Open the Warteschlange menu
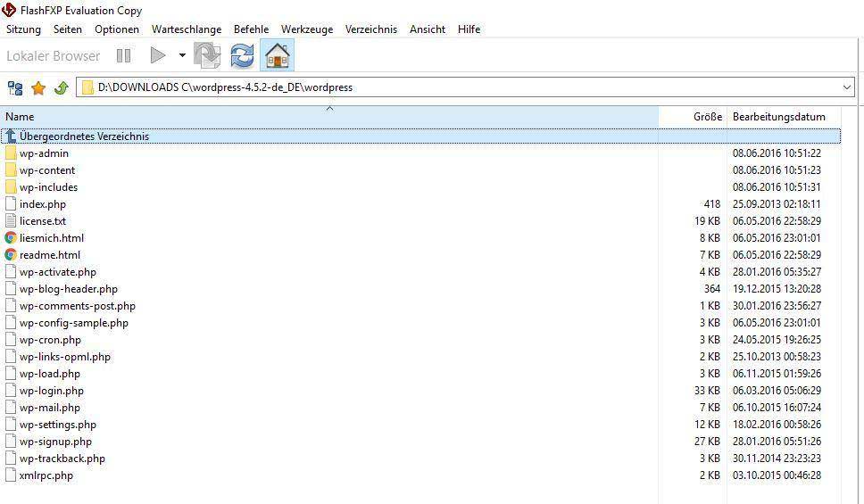This screenshot has width=864, height=504. pos(187,29)
